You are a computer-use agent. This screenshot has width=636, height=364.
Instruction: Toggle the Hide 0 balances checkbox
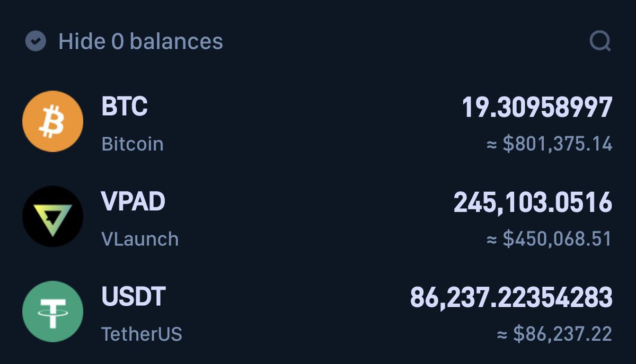[x=36, y=41]
